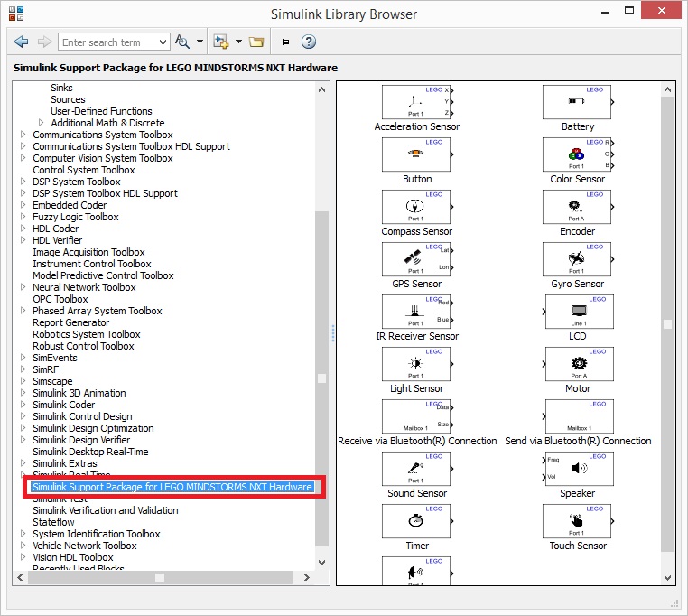
Task: Select the Compass Sensor block
Action: click(x=417, y=207)
